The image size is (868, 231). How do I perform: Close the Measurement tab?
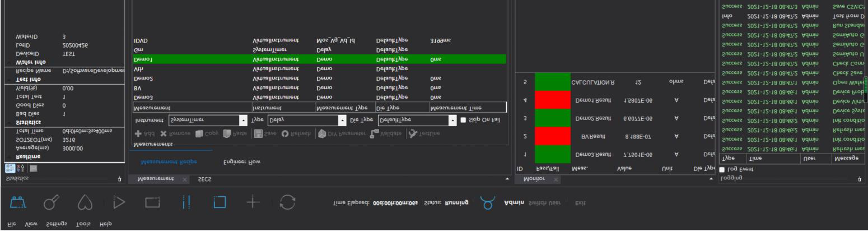(185, 180)
